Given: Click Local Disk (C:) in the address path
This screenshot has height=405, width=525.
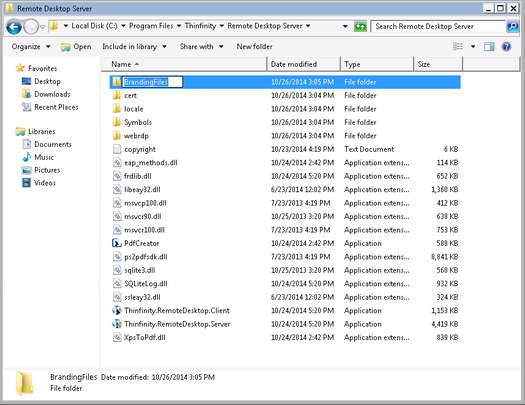Looking at the screenshot, I should tap(94, 26).
